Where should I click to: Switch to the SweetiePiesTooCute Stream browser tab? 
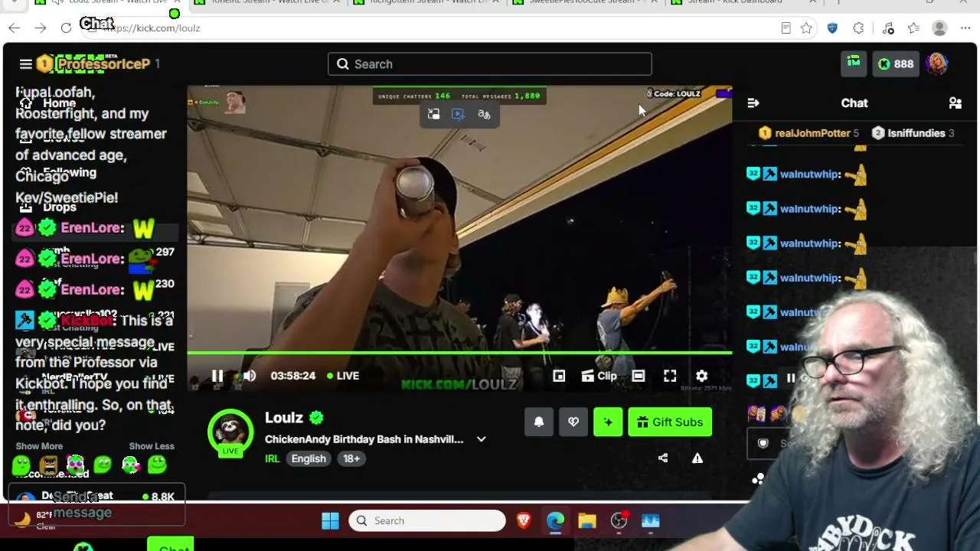pos(586,2)
